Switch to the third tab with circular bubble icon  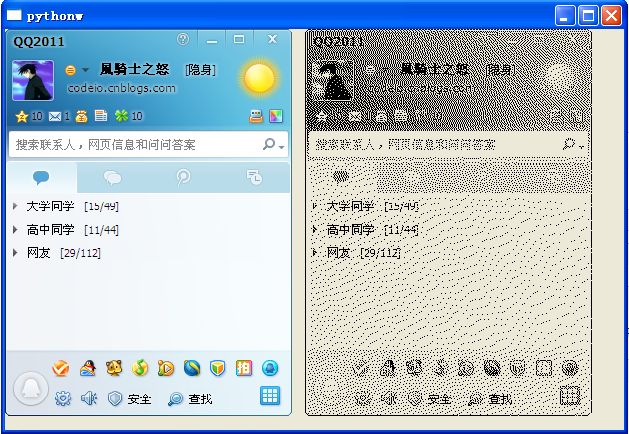(183, 177)
